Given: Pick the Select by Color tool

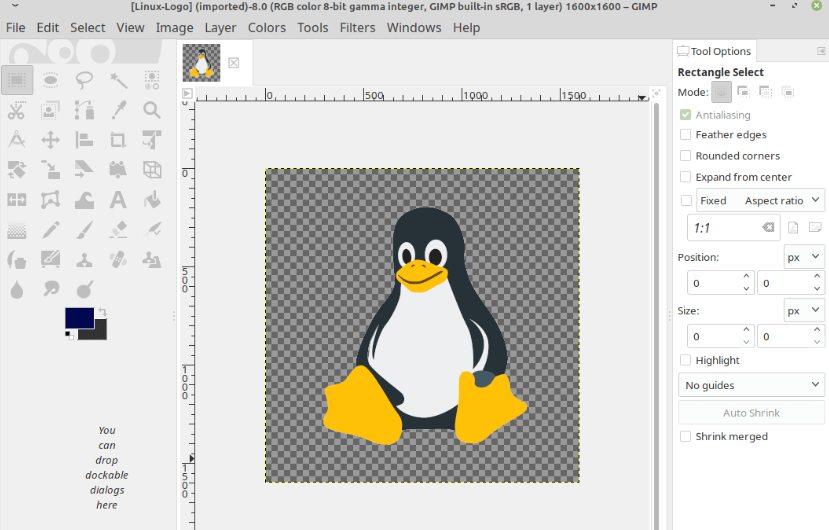Looking at the screenshot, I should 152,80.
